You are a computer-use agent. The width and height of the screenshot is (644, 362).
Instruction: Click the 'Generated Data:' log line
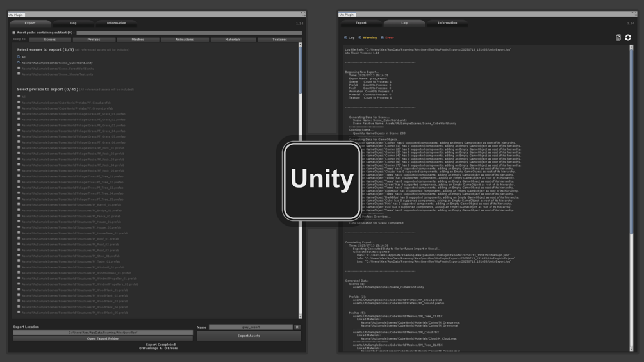point(357,281)
